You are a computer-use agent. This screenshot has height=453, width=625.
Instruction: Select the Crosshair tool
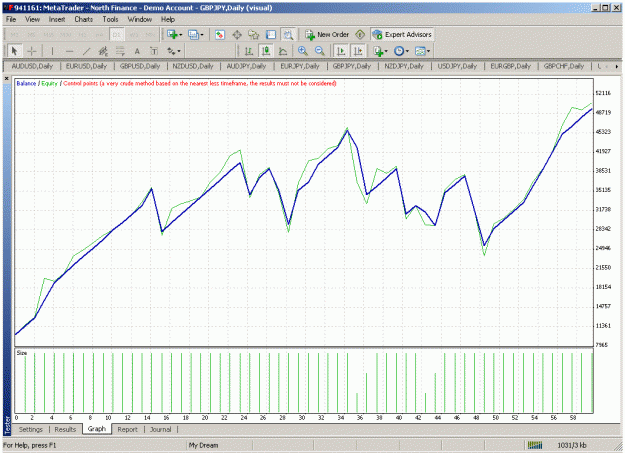(x=32, y=51)
